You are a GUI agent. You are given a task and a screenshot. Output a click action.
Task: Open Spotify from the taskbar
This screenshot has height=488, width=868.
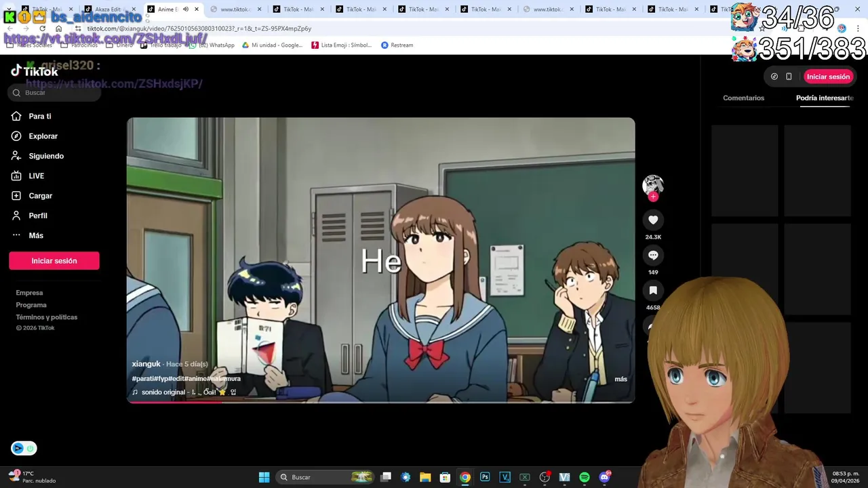pyautogui.click(x=585, y=477)
